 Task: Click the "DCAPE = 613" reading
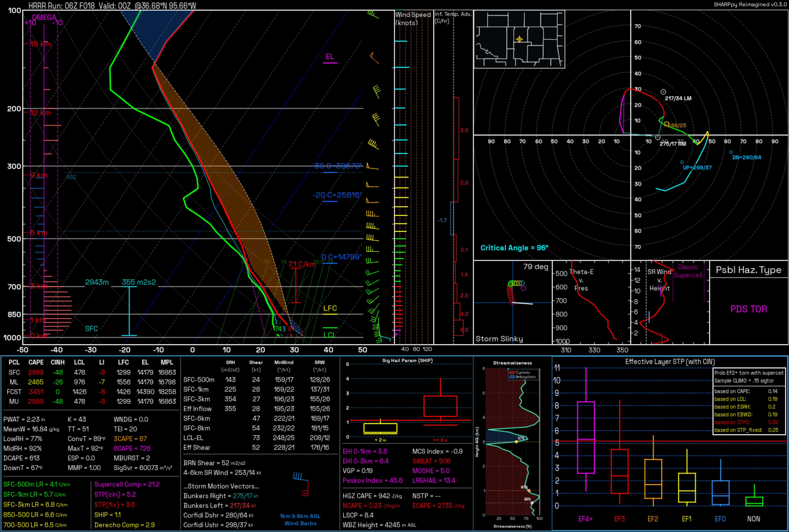21,458
